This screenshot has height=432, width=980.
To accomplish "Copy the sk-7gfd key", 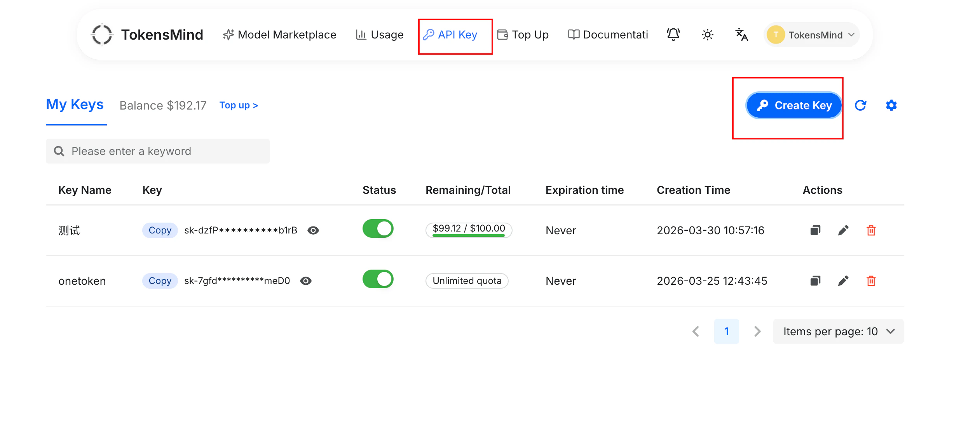I will point(160,281).
